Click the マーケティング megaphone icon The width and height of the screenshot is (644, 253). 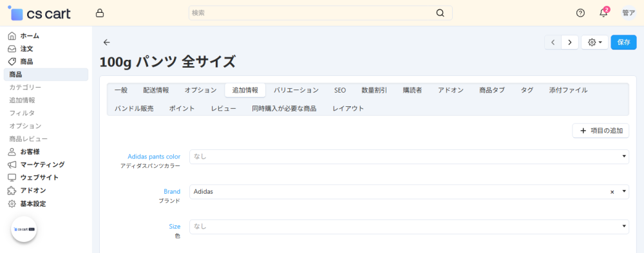click(12, 165)
